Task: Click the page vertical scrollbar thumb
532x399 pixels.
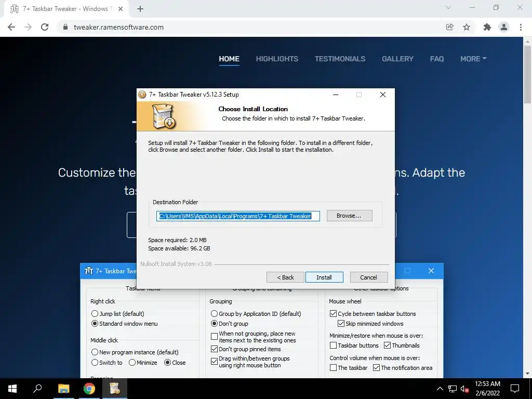Action: [x=527, y=74]
